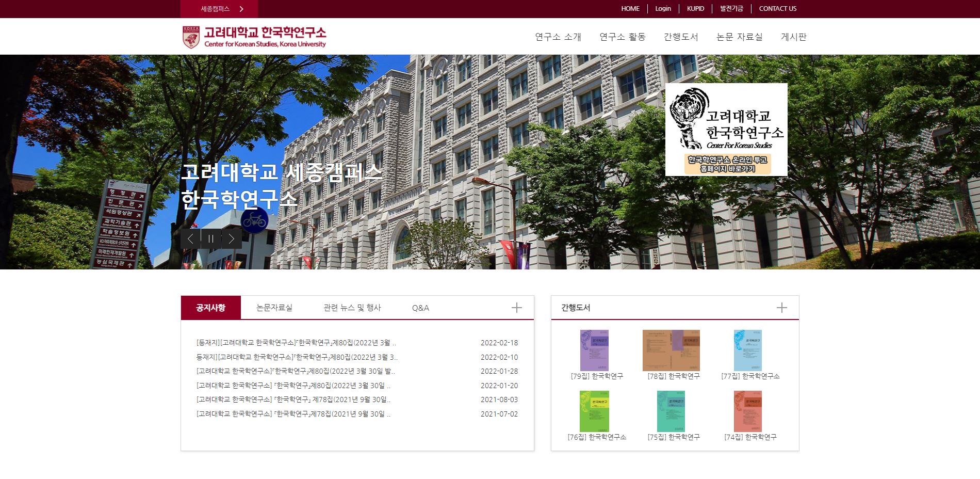Pause the banner slideshow
Viewport: 980px width, 479px height.
(211, 238)
